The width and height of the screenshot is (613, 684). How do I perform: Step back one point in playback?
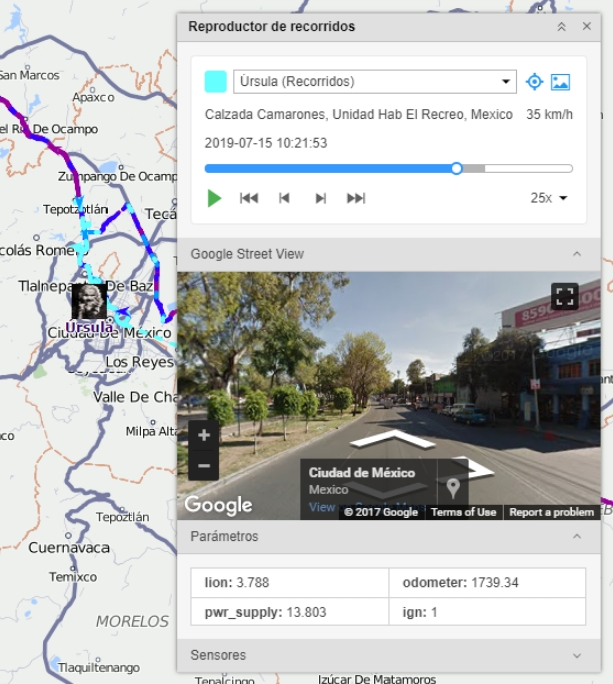[x=285, y=198]
